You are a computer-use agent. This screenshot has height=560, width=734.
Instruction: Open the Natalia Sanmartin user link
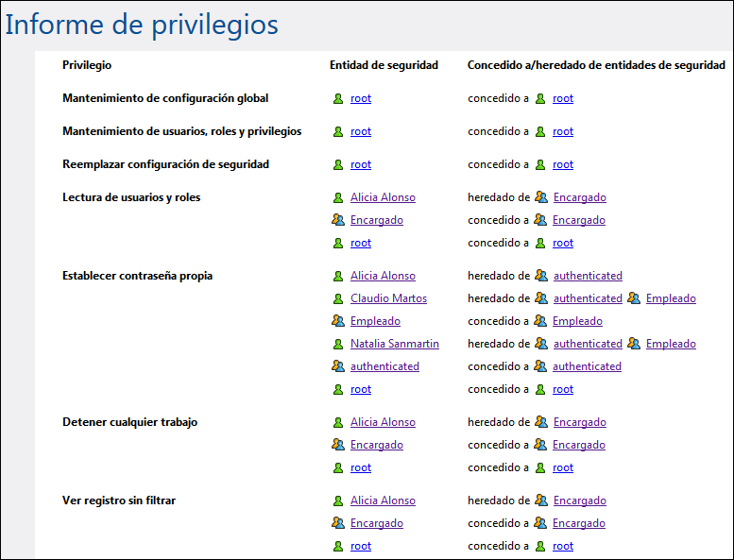click(x=394, y=344)
